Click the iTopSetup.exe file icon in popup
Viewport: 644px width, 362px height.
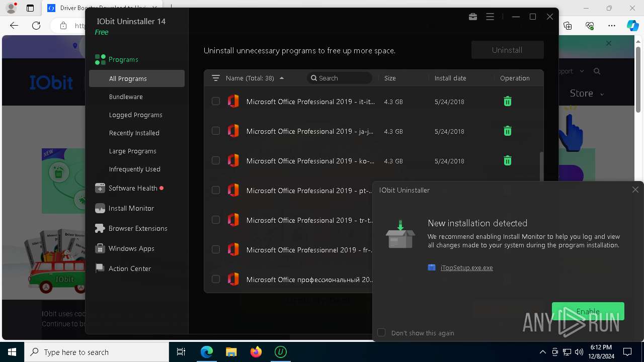432,267
